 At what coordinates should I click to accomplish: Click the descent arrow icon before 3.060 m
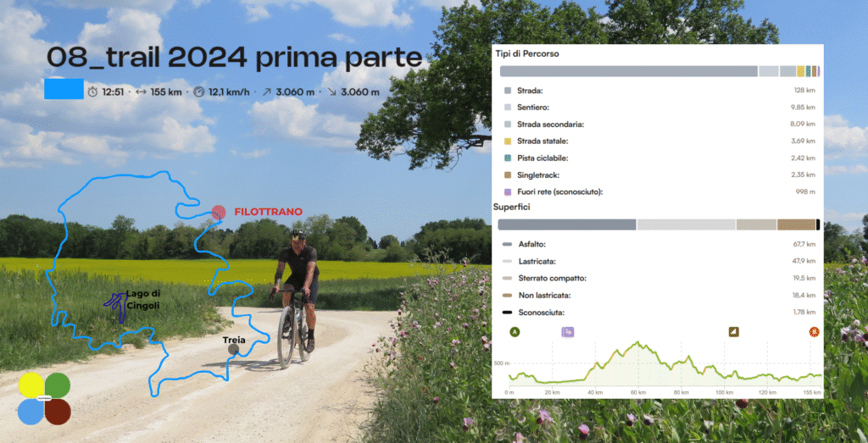pos(332,91)
